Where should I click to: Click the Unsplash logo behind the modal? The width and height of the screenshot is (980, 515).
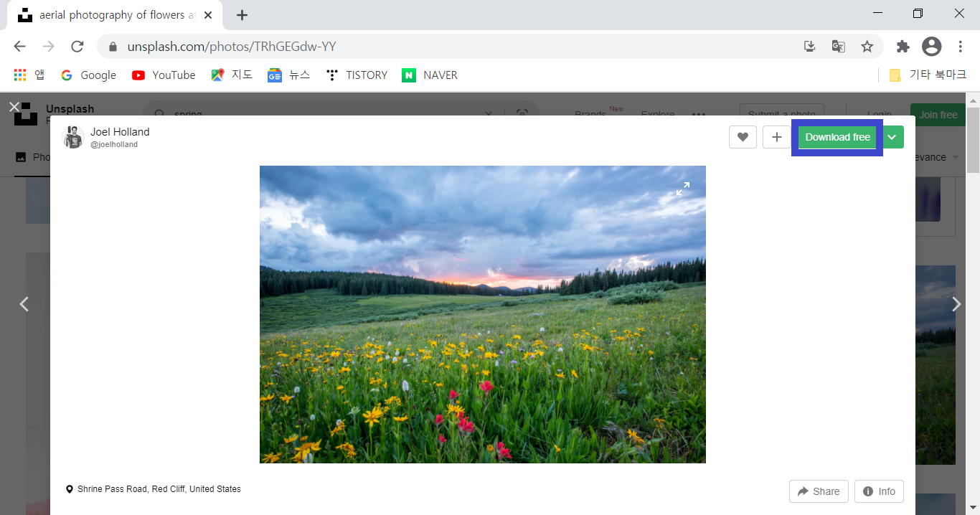click(x=25, y=114)
